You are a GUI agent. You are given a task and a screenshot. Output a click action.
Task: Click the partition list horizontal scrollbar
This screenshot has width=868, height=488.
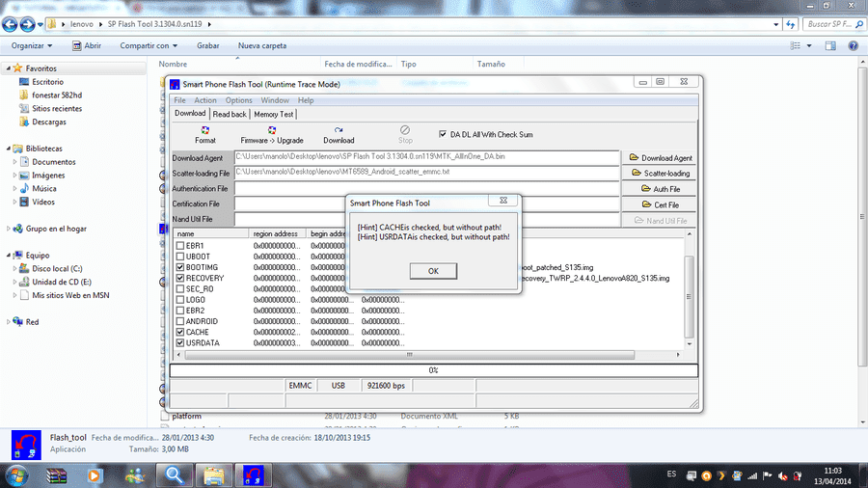(x=410, y=355)
